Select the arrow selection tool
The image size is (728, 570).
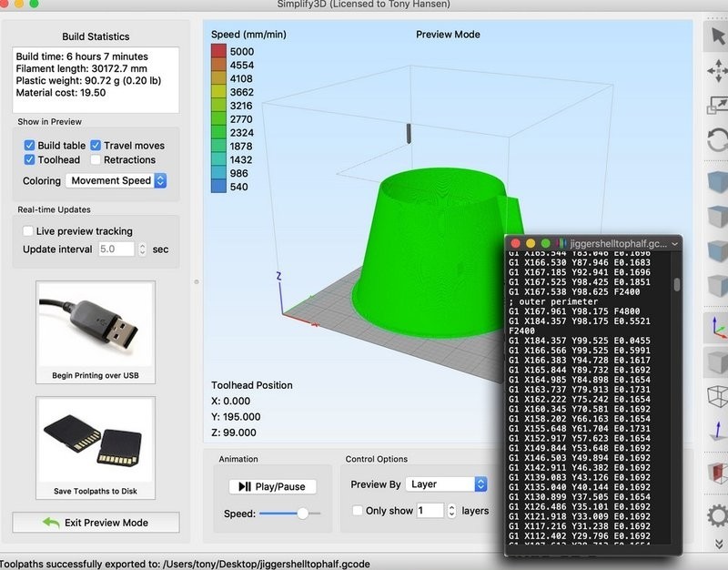click(x=716, y=38)
